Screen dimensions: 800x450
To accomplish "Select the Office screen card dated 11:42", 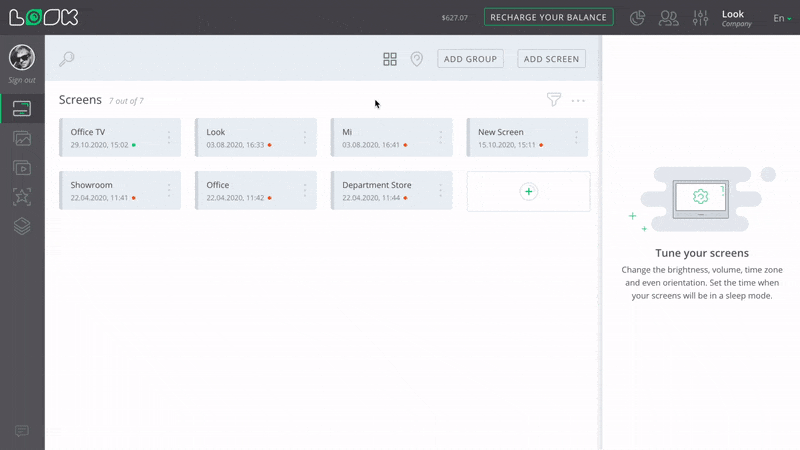I will [256, 190].
